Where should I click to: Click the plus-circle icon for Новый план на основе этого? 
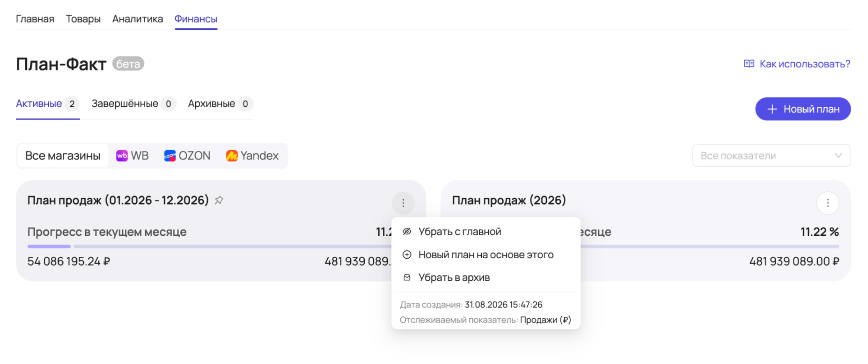point(407,255)
